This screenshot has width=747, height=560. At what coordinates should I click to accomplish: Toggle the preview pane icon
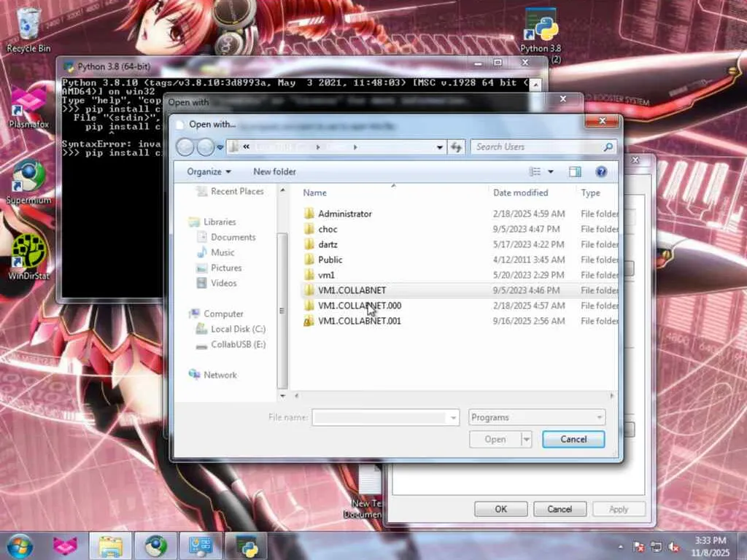point(575,171)
